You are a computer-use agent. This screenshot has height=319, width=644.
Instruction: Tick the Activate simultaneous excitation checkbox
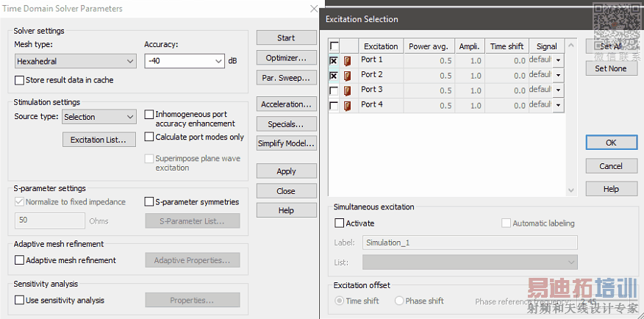(x=340, y=223)
